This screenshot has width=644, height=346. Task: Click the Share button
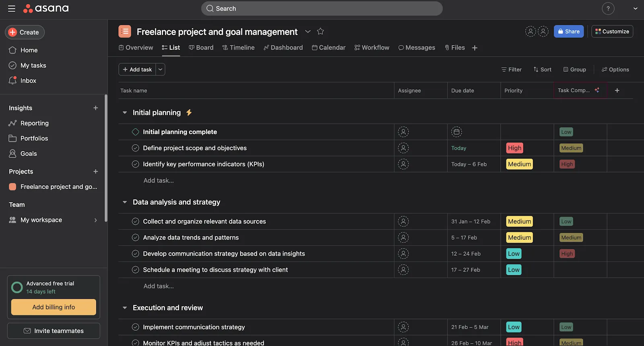569,31
